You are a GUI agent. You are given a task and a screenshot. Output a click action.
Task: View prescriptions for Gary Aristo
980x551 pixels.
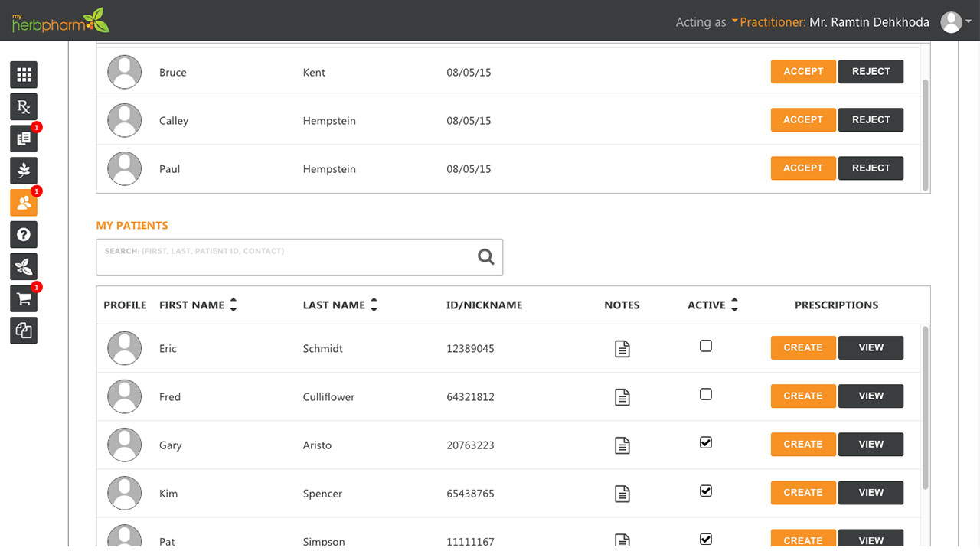click(871, 444)
